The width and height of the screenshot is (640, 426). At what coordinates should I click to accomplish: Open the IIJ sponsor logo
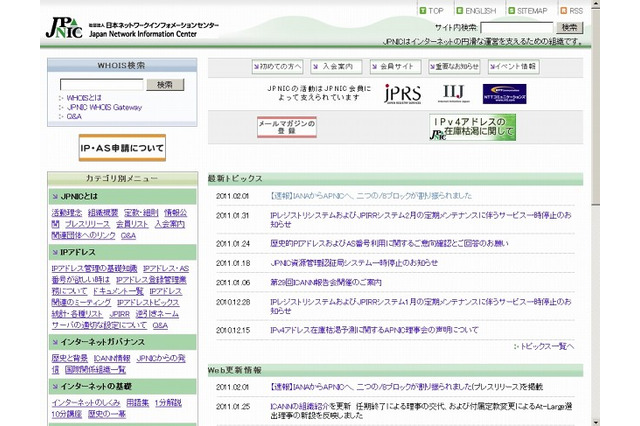(x=453, y=93)
